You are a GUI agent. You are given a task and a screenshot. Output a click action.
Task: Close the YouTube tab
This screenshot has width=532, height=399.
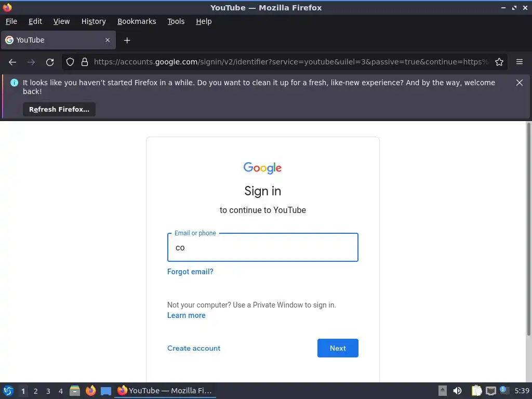[x=108, y=40]
